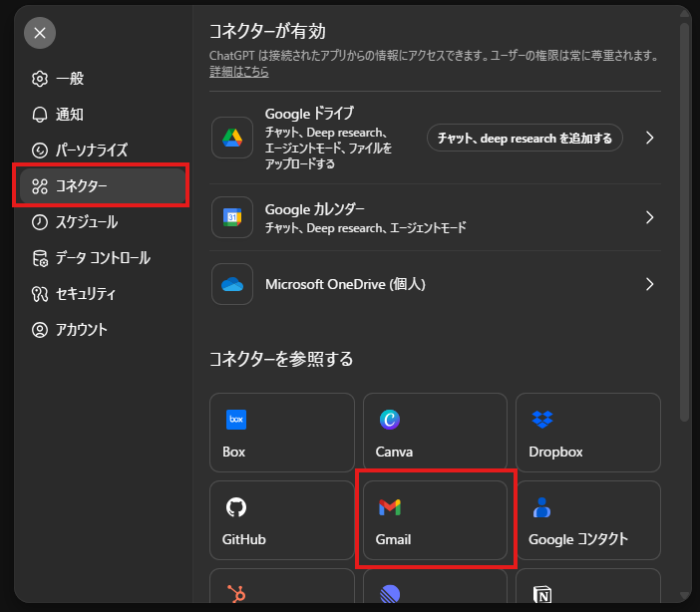This screenshot has width=700, height=612.
Task: Click the vertical scrollbar on the right
Action: [684, 219]
